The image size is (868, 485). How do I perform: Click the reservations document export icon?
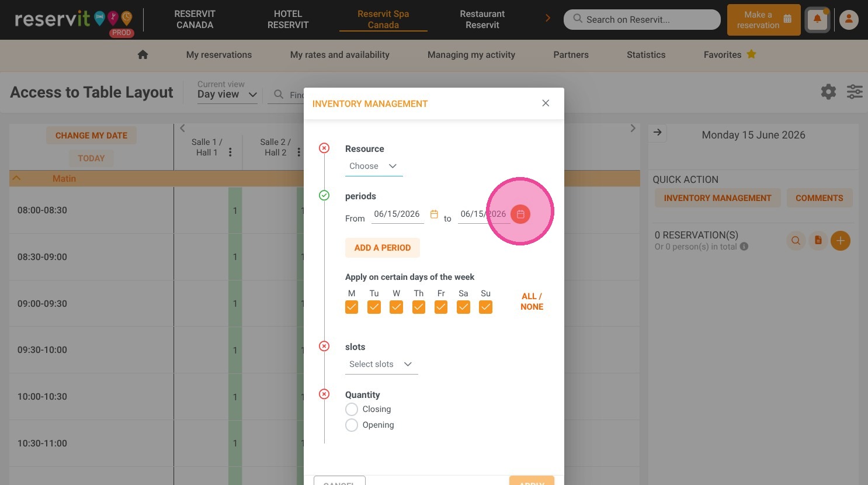pos(818,240)
